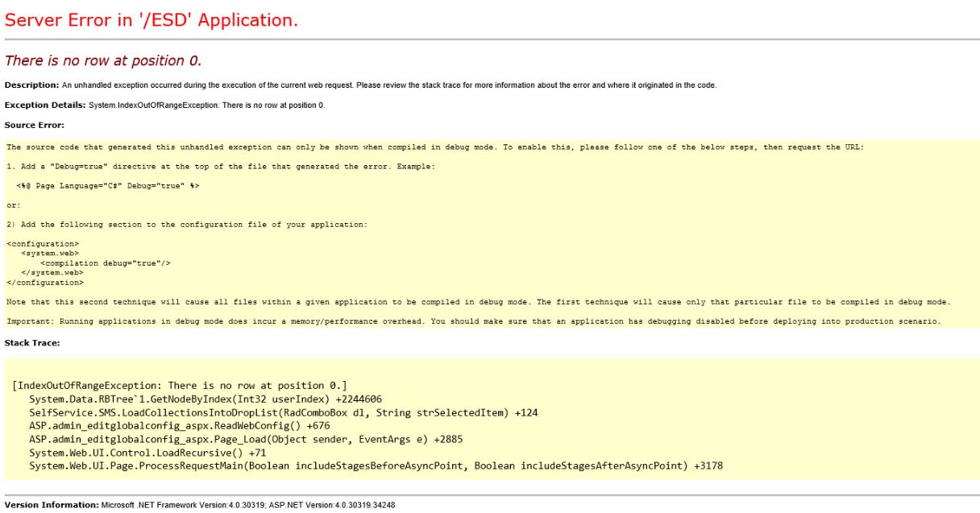Screen dimensions: 980x513
Task: Click the "[IndexOutOfRangeException: There is no row" trace line
Action: (180, 386)
